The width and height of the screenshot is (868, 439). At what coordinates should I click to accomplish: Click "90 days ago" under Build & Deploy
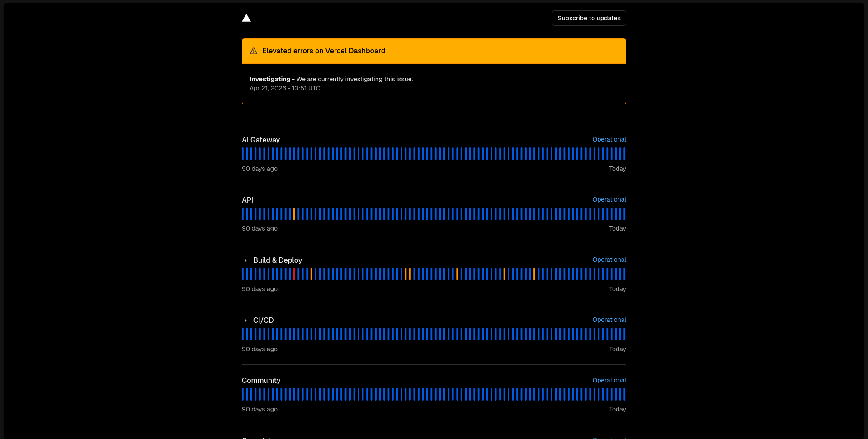pyautogui.click(x=259, y=289)
